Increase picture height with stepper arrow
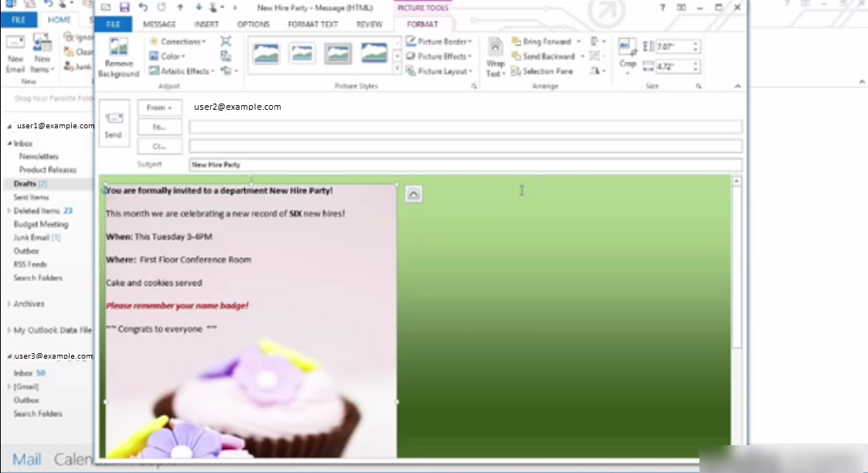This screenshot has width=868, height=473. [x=696, y=44]
